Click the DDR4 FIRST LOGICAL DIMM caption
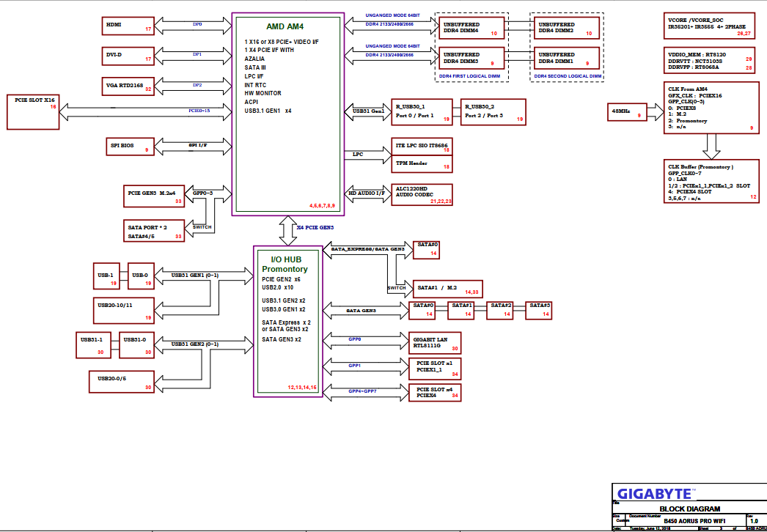Screen dimensions: 767x532 click(x=469, y=76)
